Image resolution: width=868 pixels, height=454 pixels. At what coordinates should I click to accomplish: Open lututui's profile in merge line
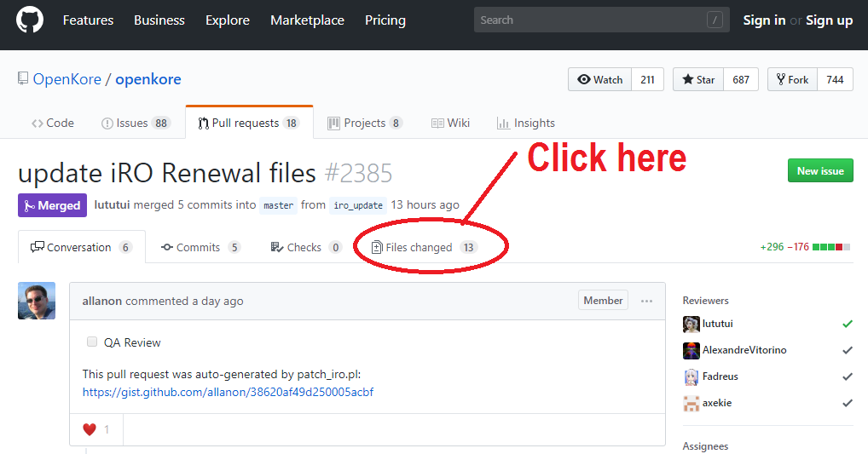coord(112,204)
